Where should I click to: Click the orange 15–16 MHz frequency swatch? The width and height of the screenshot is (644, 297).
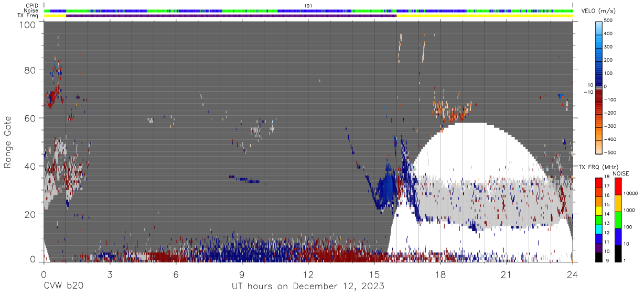coord(599,201)
